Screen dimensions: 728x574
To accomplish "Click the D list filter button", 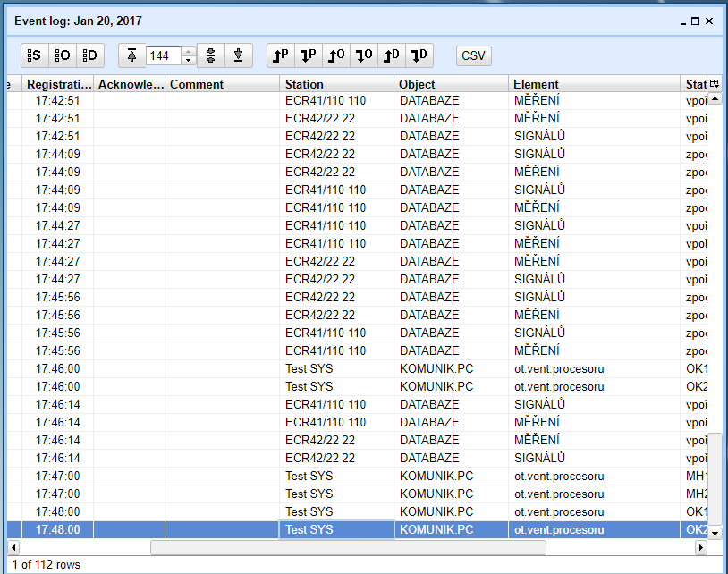I will coord(90,55).
